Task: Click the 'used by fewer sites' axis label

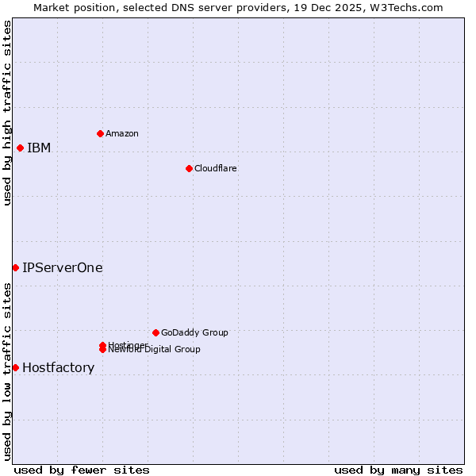Action: click(x=82, y=470)
